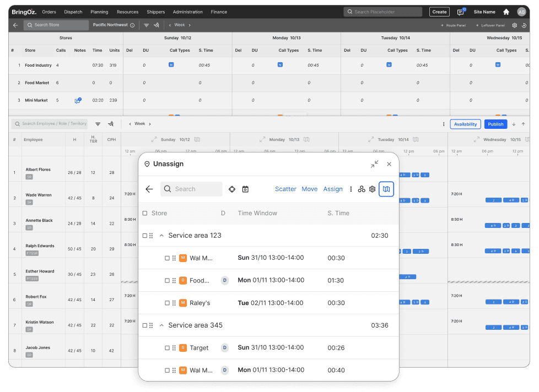The image size is (539, 392).
Task: Add Route Panel
Action: pos(454,25)
